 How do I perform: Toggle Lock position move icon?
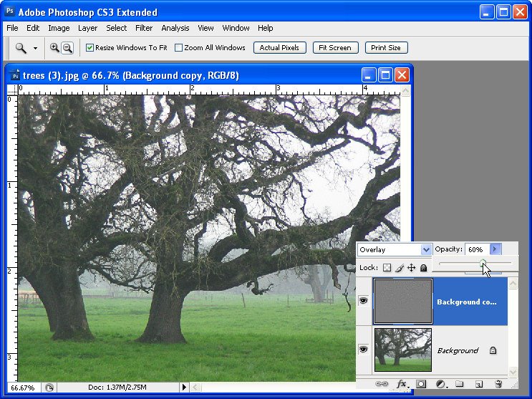tap(411, 268)
